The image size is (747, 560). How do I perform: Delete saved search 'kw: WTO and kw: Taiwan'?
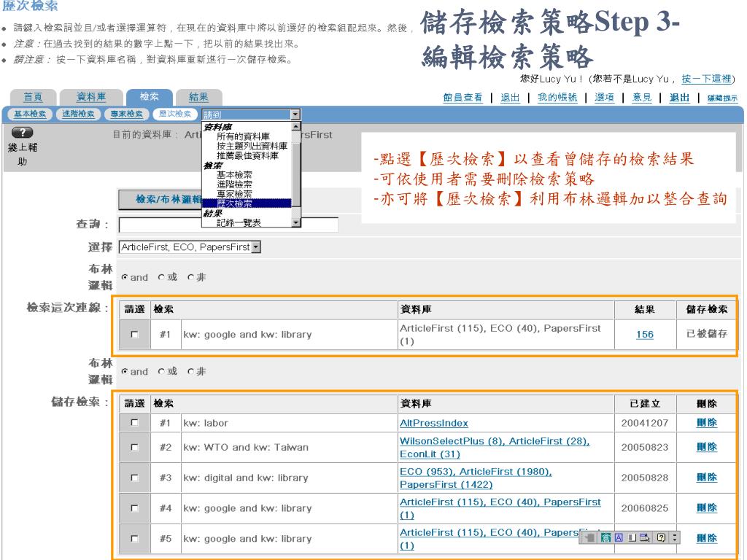pyautogui.click(x=706, y=447)
